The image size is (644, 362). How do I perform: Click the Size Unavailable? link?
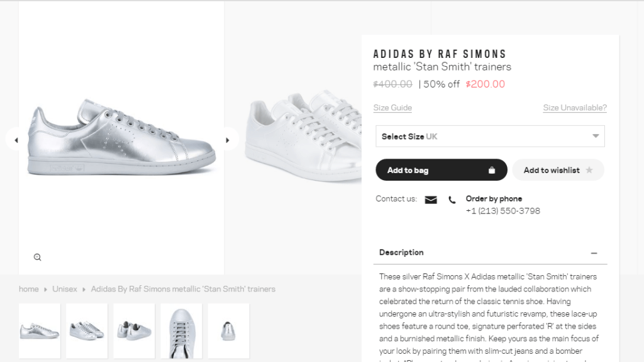[x=575, y=108]
